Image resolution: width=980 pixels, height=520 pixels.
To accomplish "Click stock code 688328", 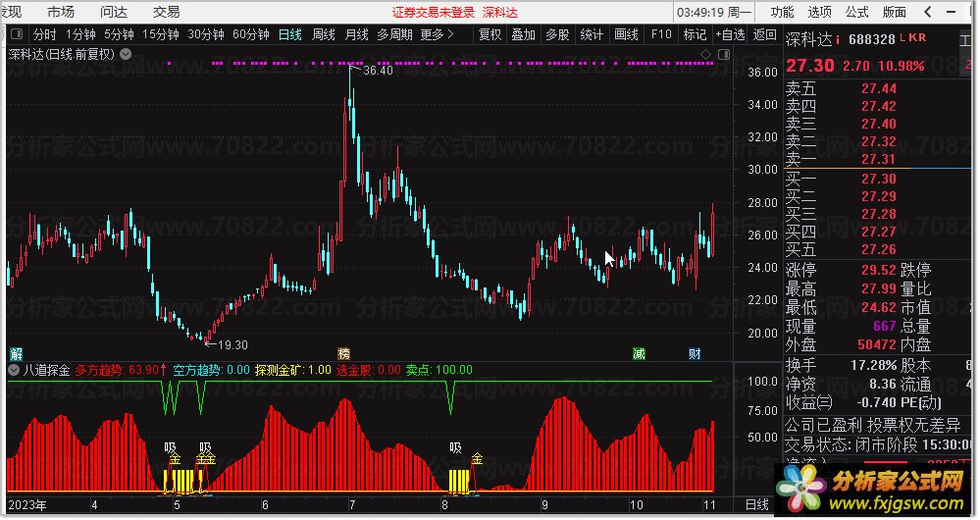I will [x=872, y=39].
